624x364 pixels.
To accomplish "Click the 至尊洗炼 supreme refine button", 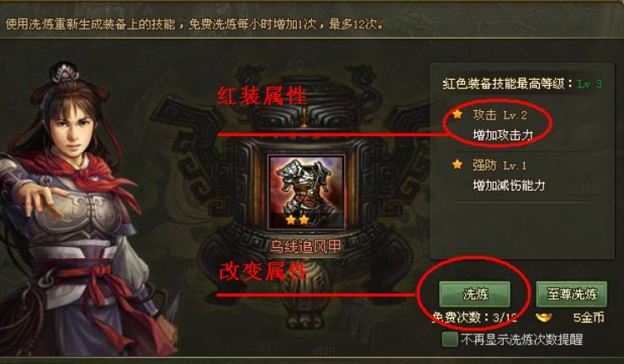I will 572,294.
